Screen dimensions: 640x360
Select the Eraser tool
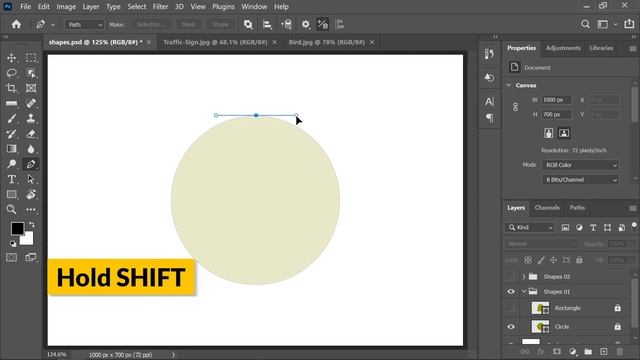[x=31, y=134]
